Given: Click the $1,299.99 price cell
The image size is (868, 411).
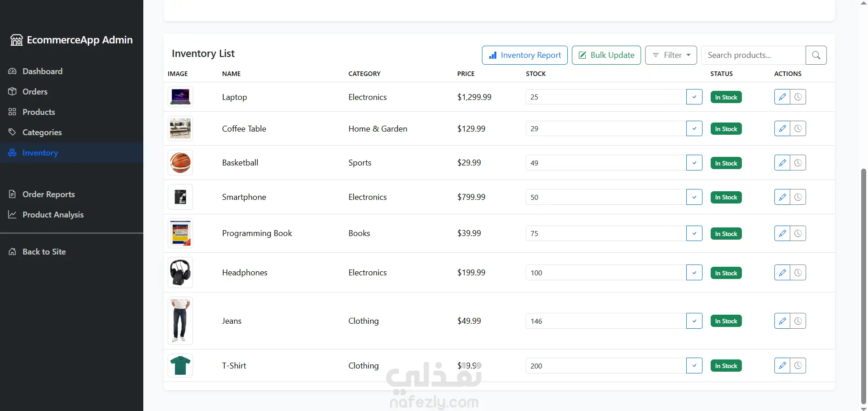Looking at the screenshot, I should 474,97.
